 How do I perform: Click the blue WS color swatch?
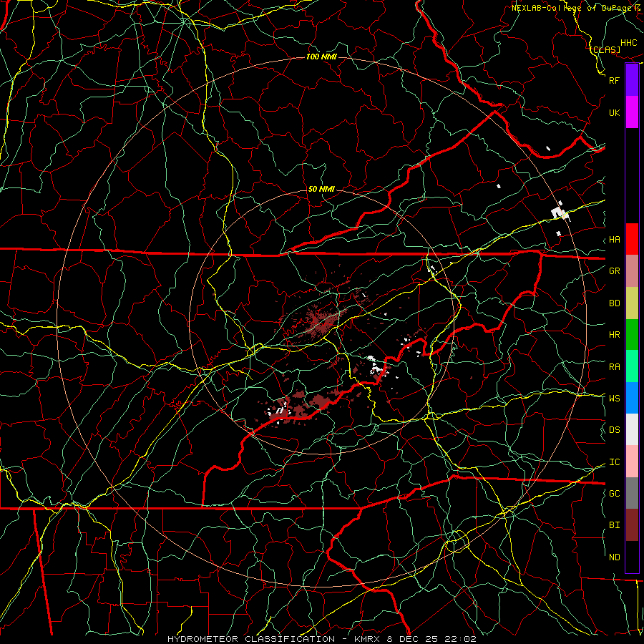[632, 398]
